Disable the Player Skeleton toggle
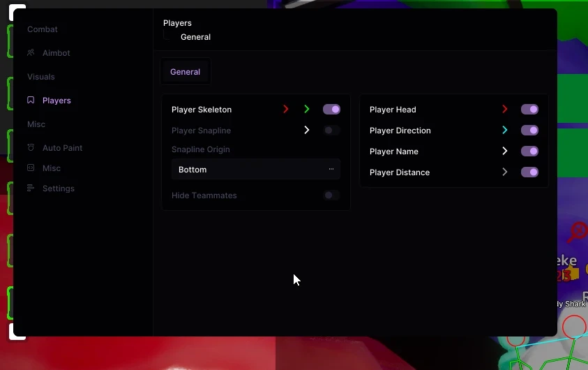 click(x=331, y=109)
